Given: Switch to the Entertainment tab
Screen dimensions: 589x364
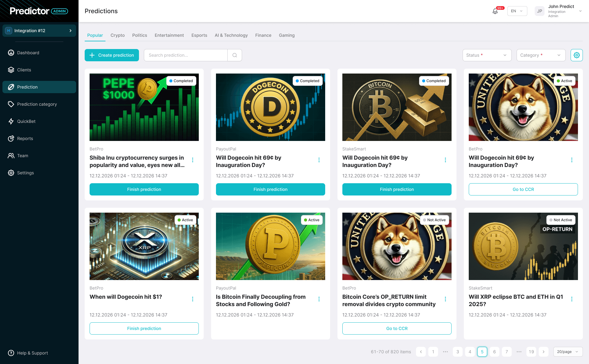Looking at the screenshot, I should click(x=169, y=35).
